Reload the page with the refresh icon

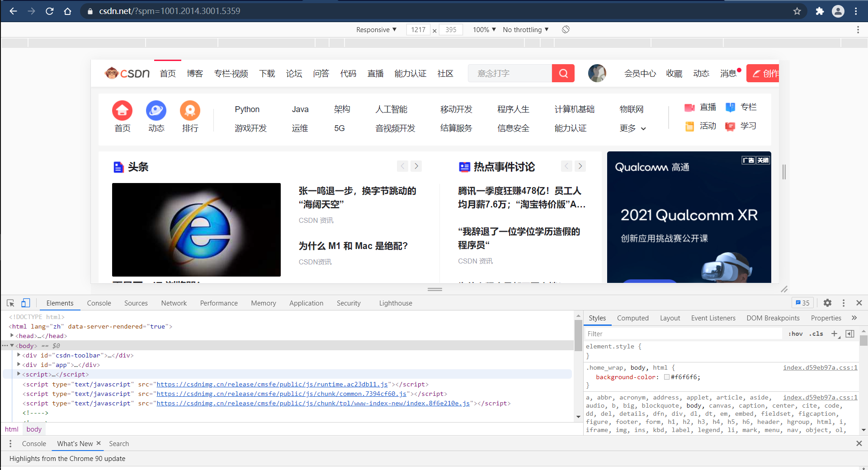[49, 11]
